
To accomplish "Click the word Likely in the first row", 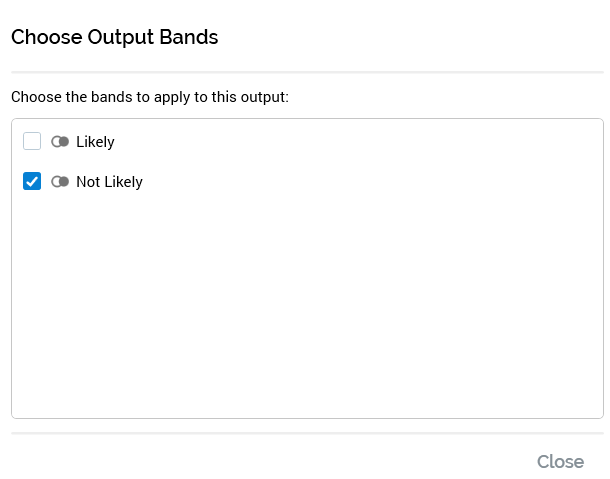I will [95, 142].
